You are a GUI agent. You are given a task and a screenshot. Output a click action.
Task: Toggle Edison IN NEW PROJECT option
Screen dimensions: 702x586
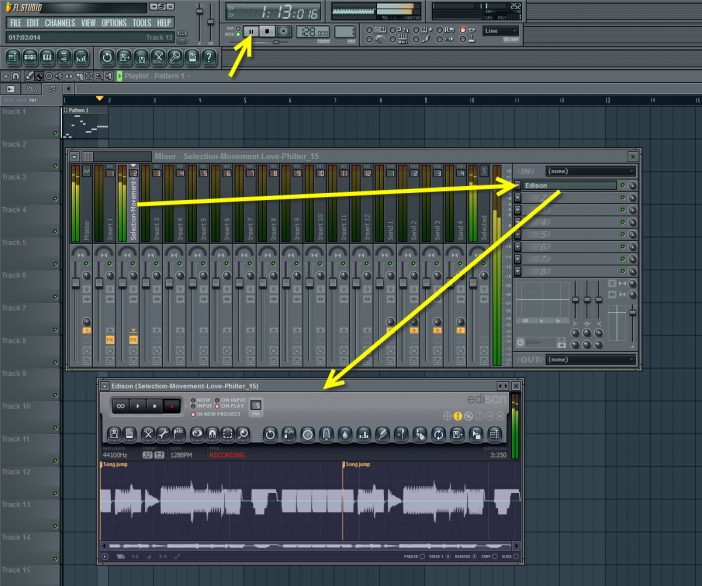[216, 414]
